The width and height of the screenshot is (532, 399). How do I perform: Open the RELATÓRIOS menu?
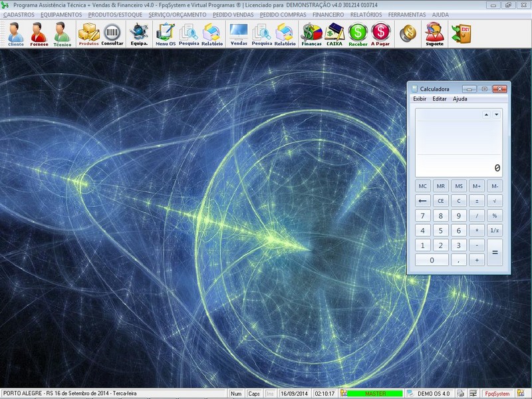point(366,15)
